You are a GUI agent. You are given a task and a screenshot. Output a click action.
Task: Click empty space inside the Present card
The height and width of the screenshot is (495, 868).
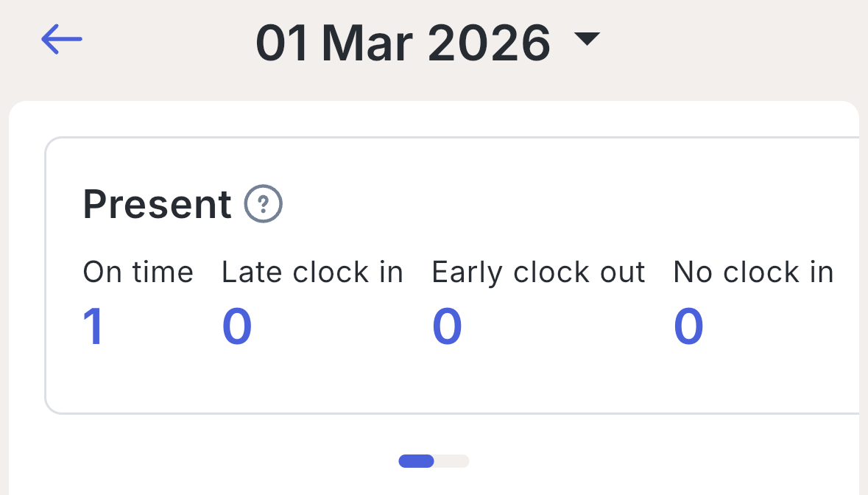pyautogui.click(x=515, y=376)
